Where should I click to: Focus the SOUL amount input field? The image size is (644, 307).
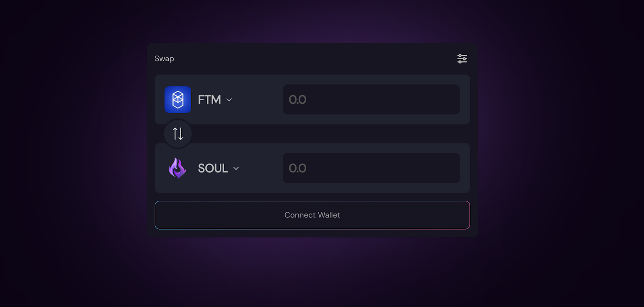(372, 168)
